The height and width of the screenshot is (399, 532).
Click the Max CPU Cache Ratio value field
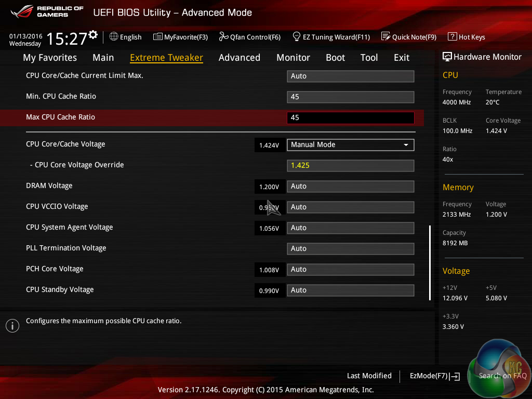coord(351,118)
